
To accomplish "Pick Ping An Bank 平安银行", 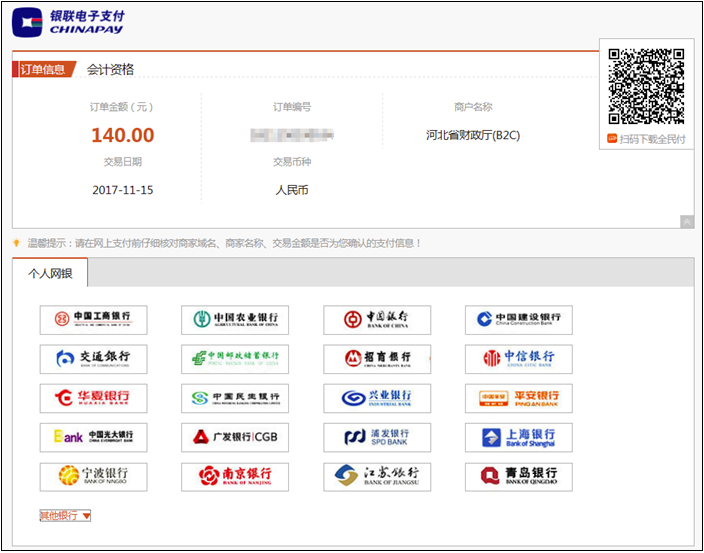I will [518, 398].
